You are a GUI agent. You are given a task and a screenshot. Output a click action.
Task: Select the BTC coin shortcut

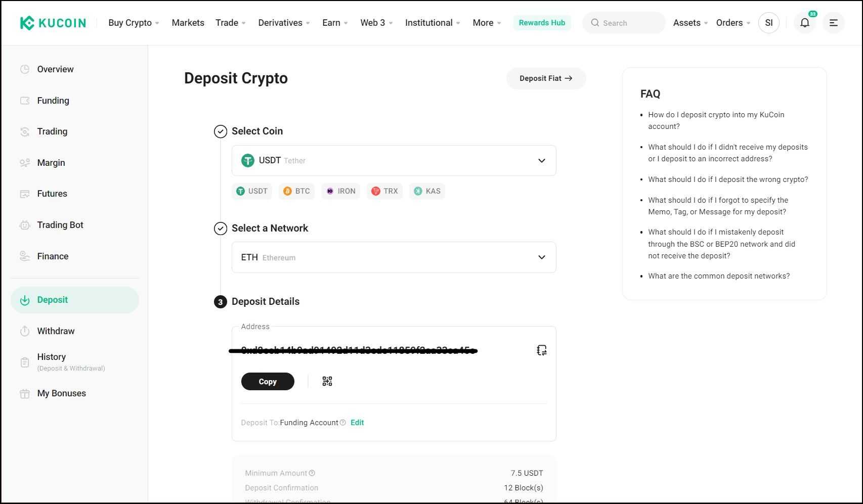(x=296, y=191)
